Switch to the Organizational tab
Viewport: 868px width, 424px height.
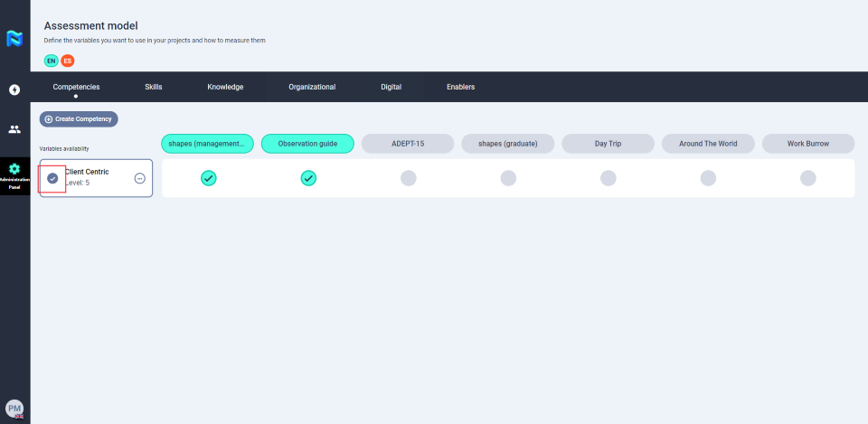(x=312, y=87)
